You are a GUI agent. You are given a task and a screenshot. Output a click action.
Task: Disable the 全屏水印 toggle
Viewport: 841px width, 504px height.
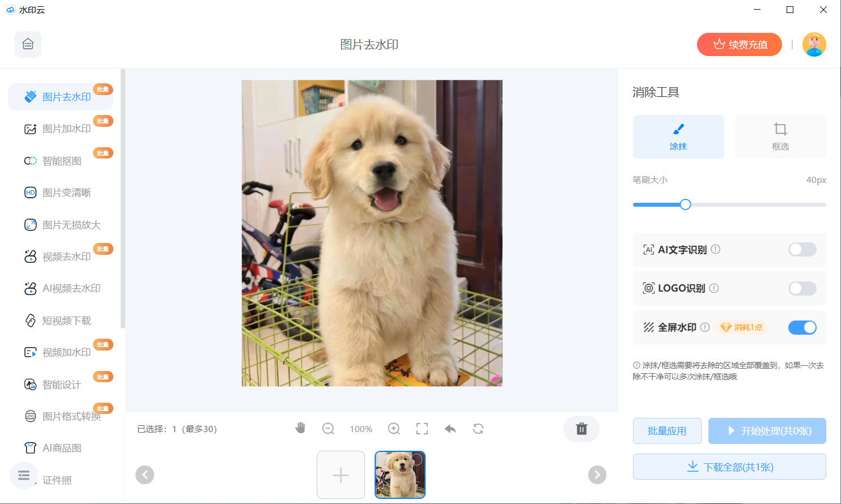coord(802,327)
